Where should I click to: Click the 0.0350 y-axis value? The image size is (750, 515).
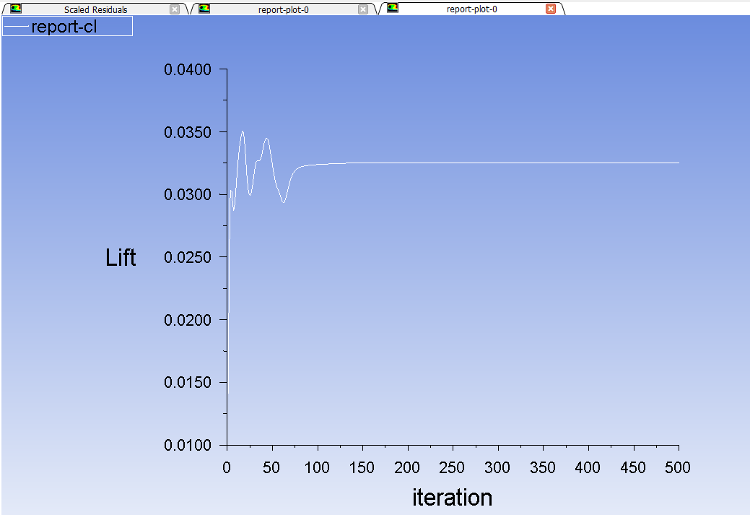(x=188, y=132)
